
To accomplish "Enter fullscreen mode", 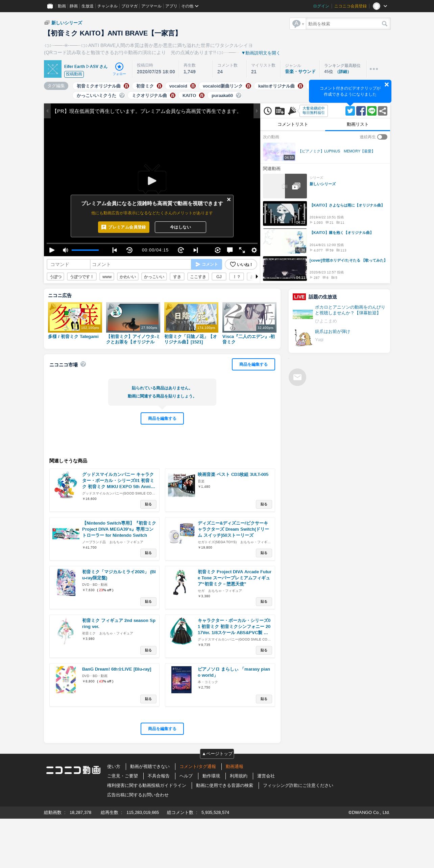I will coord(242,250).
